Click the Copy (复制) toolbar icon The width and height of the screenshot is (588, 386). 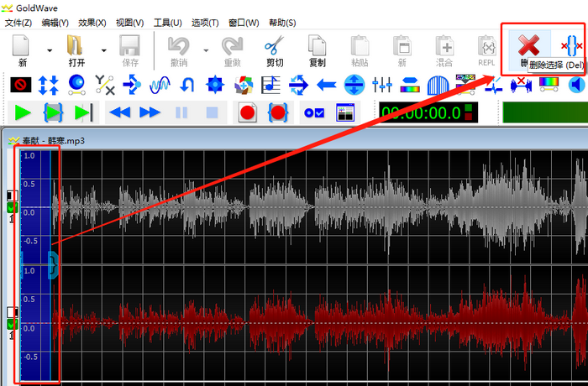(317, 50)
